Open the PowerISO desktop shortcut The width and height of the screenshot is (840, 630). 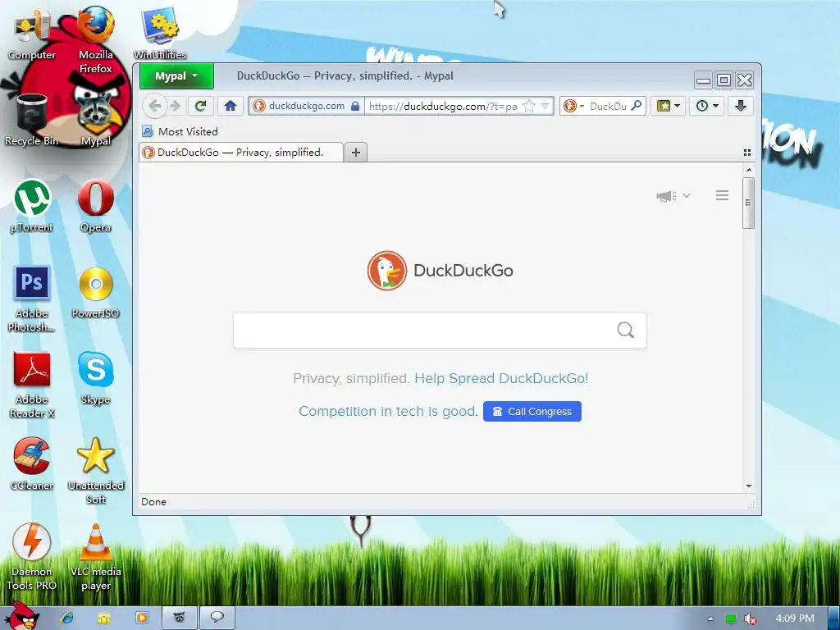(x=95, y=293)
